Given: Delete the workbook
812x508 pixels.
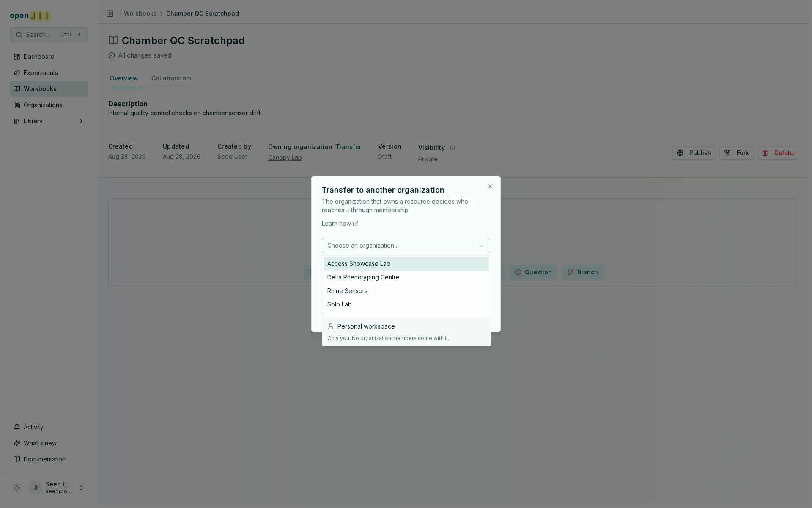Looking at the screenshot, I should pos(777,153).
